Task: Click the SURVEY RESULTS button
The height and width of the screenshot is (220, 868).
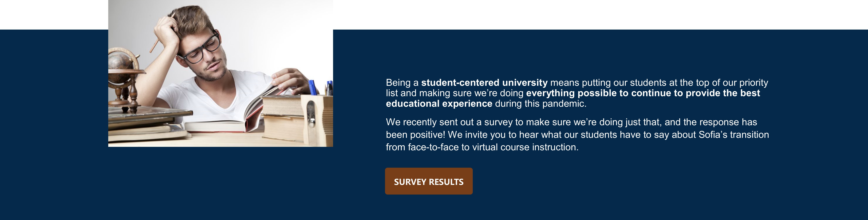Action: pos(429,181)
